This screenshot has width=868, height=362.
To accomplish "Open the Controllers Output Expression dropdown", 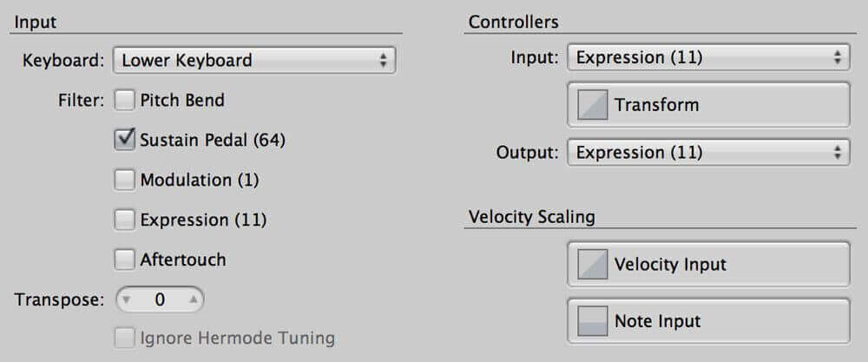I will (708, 152).
